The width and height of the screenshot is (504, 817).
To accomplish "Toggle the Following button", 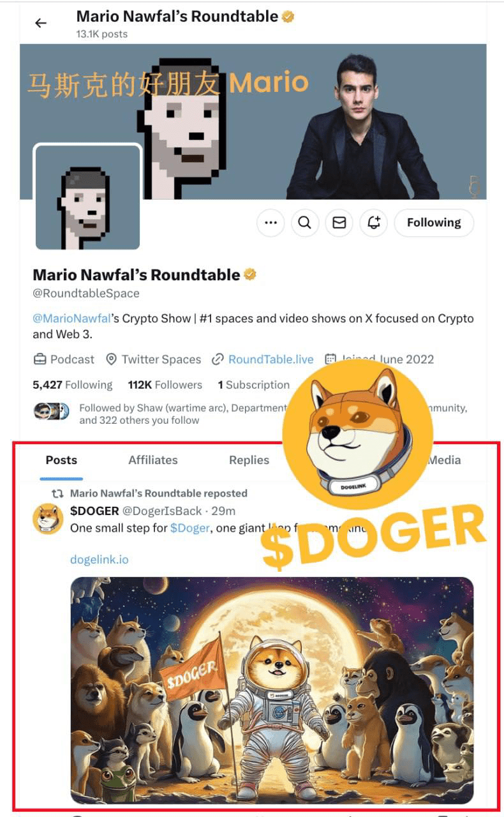I will [434, 223].
